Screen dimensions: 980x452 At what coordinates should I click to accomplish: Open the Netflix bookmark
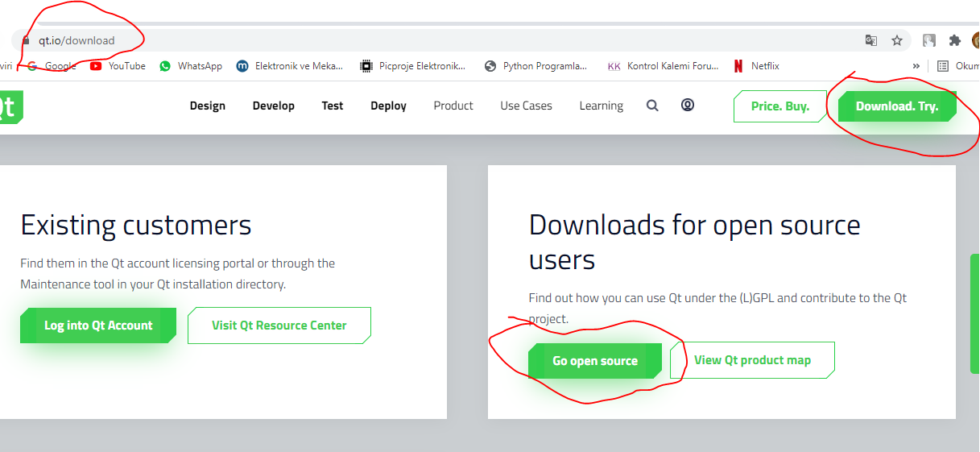click(x=756, y=66)
